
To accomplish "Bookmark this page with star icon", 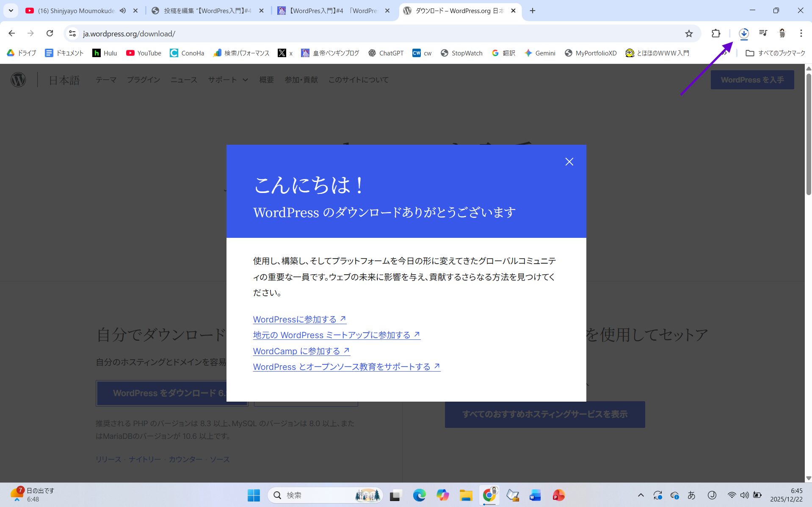I will 689,33.
